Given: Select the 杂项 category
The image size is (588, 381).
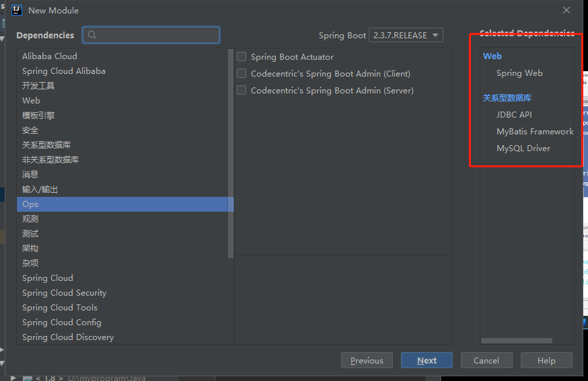Looking at the screenshot, I should [122, 263].
